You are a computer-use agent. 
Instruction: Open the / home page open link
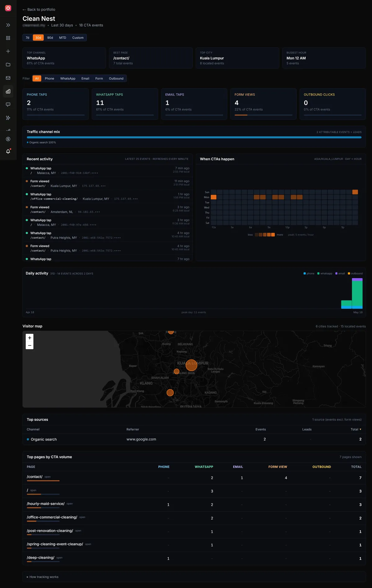click(x=33, y=490)
